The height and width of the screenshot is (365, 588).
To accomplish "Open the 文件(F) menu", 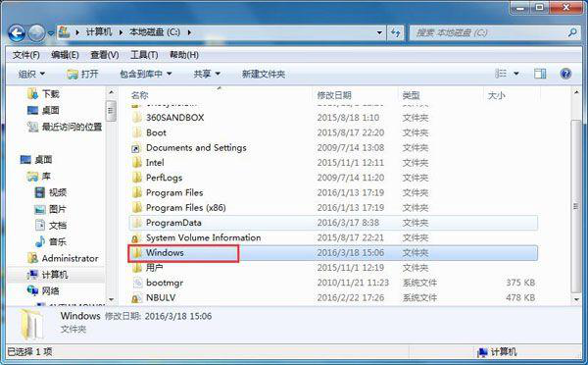I will pyautogui.click(x=26, y=55).
